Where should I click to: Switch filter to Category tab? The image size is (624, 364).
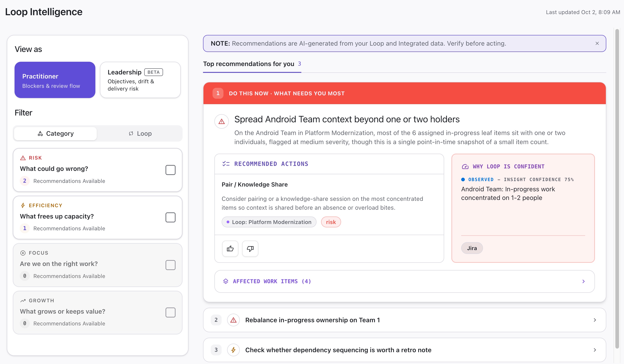tap(55, 134)
